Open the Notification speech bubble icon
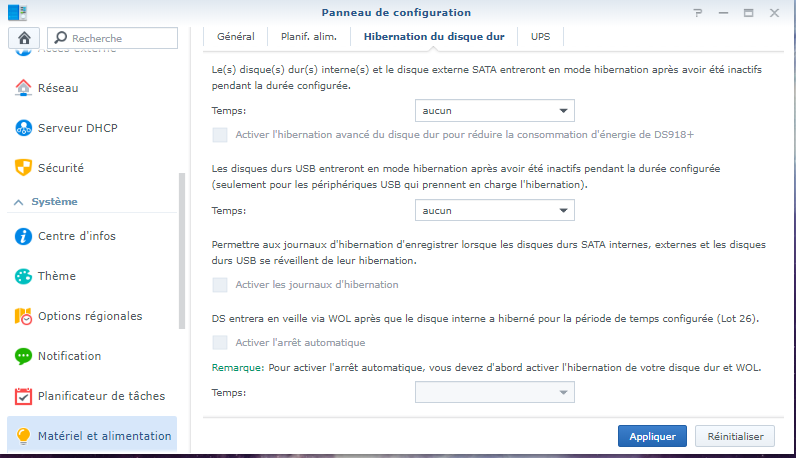Viewport: 796px width, 458px height. pyautogui.click(x=23, y=356)
